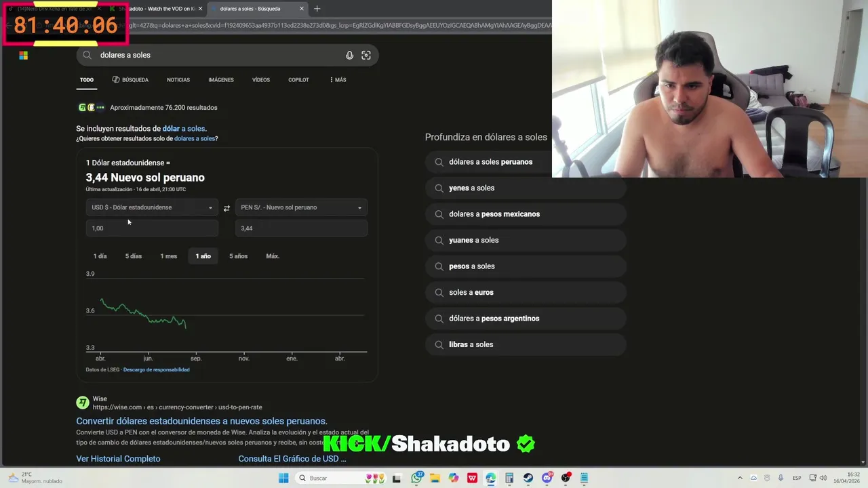868x488 pixels.
Task: Open Discord from the taskbar
Action: coord(547,479)
